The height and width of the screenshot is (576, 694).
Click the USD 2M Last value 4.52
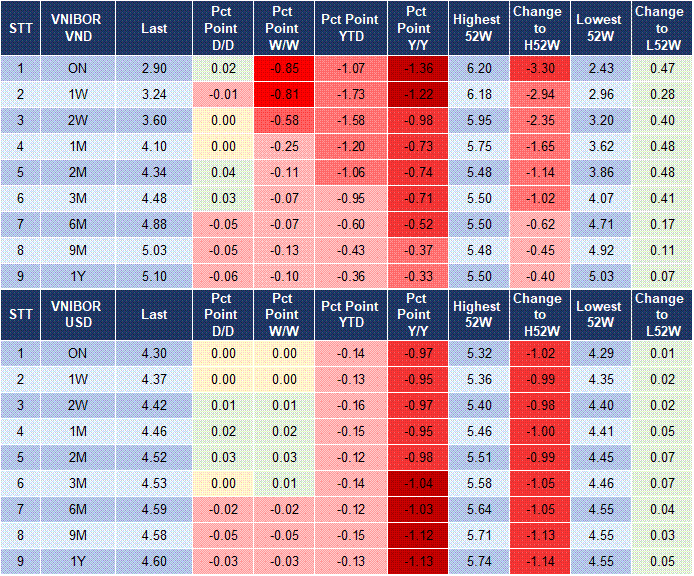click(154, 455)
